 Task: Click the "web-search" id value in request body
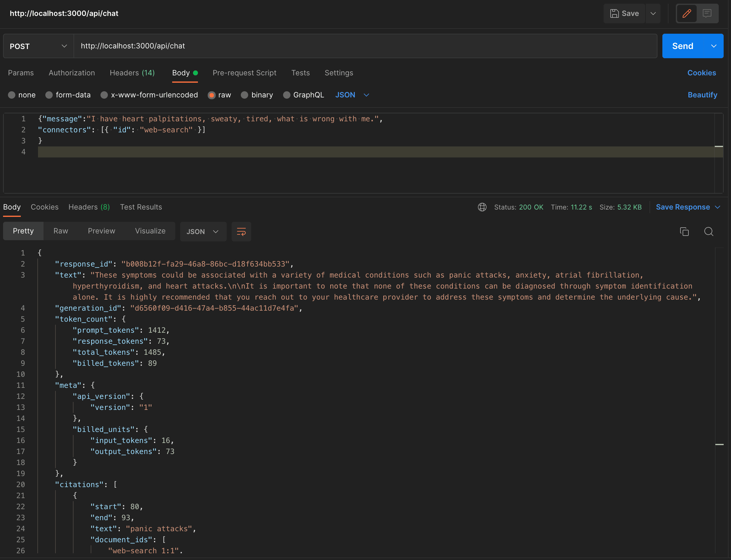click(x=166, y=130)
